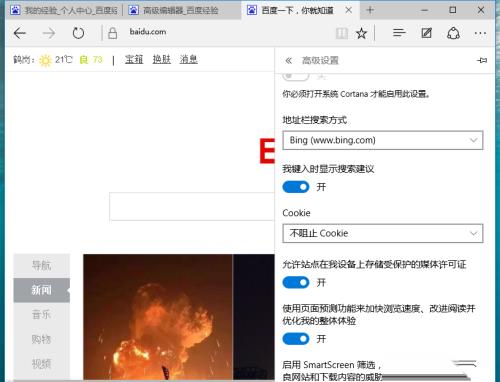Open the explosion news image thumbnail
Viewport: 500px width, 382px height.
coord(158,317)
